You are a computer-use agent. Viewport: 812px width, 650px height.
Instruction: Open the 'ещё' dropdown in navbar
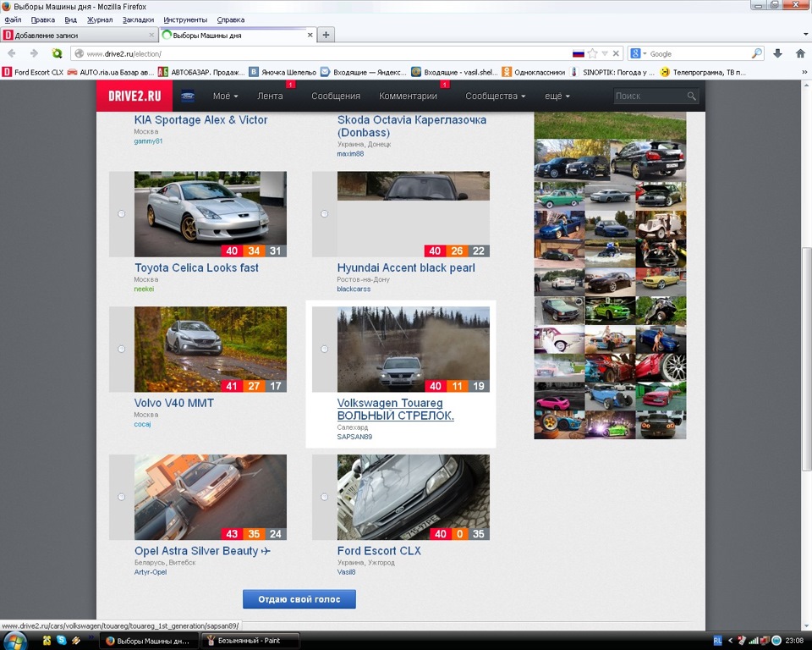tap(557, 96)
